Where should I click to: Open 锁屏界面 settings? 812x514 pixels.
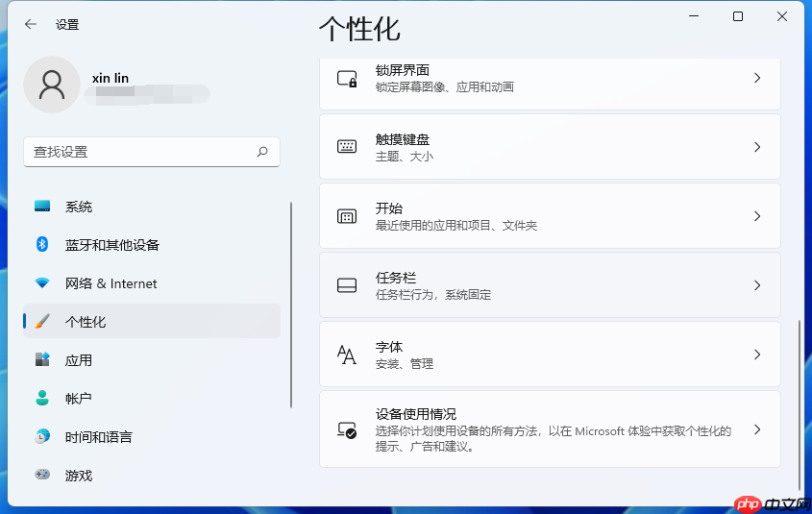pos(550,84)
